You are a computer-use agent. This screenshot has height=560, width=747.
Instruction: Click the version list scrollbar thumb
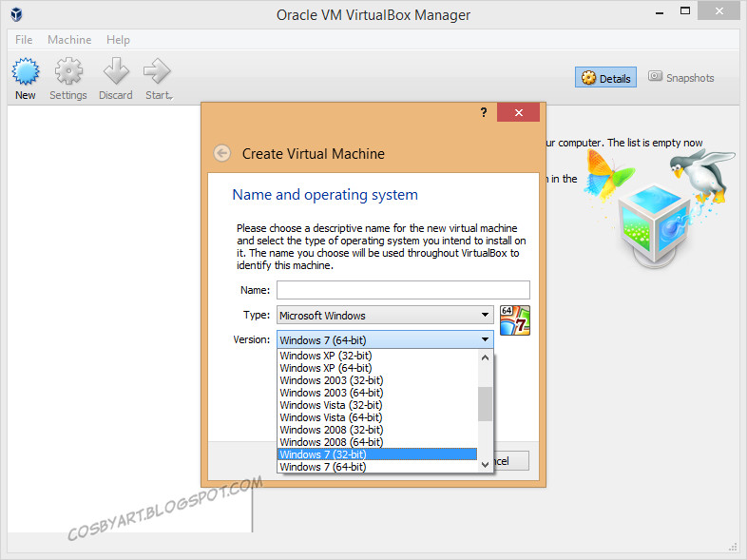pyautogui.click(x=485, y=404)
